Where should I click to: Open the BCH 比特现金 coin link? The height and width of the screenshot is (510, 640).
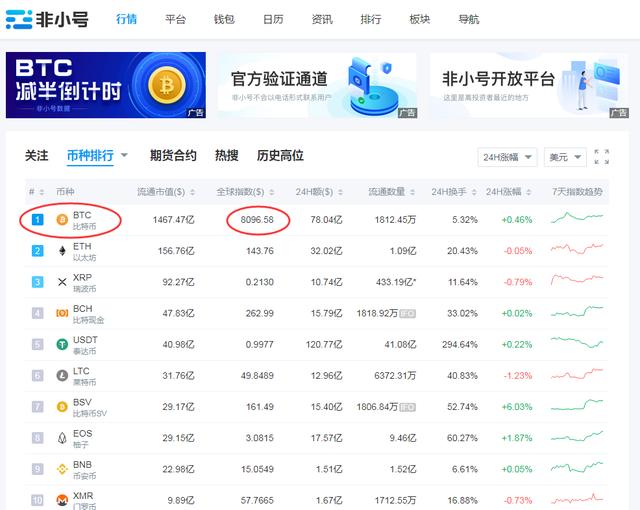tap(88, 314)
